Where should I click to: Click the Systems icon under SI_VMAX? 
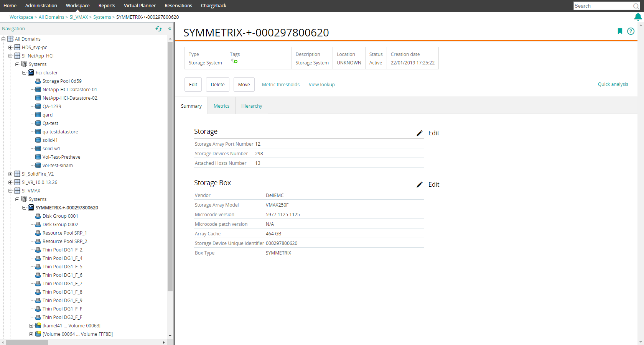click(24, 199)
